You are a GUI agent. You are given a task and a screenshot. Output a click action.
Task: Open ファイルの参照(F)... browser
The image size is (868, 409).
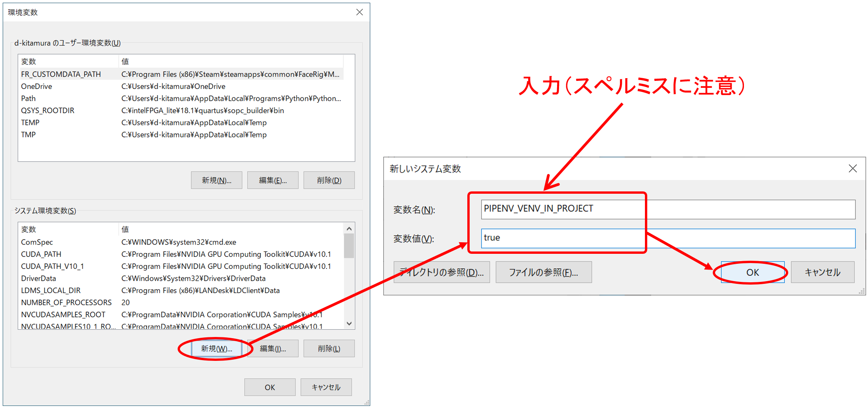(x=544, y=272)
